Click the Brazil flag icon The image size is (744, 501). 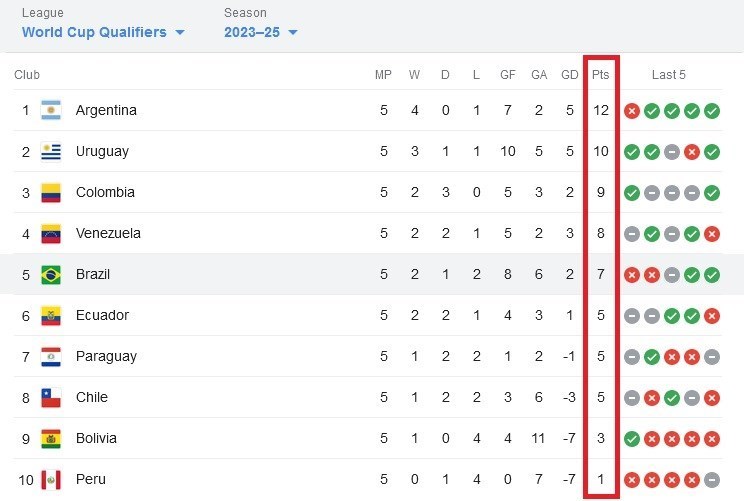(x=51, y=275)
